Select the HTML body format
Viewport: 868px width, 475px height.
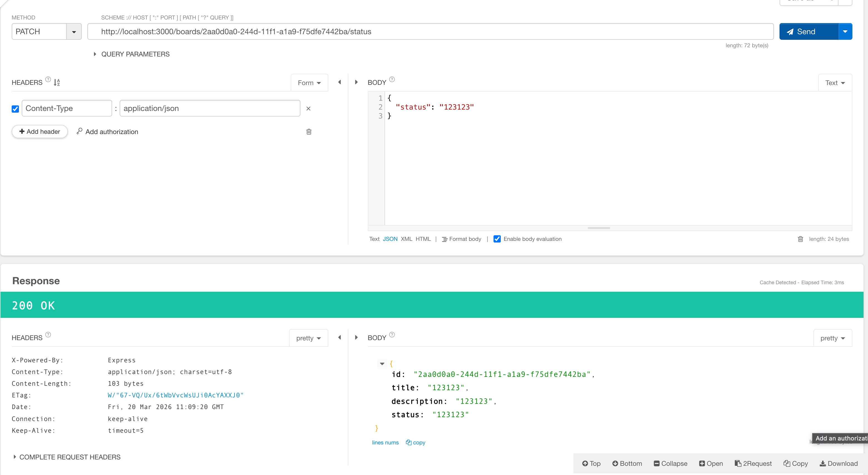pos(423,239)
